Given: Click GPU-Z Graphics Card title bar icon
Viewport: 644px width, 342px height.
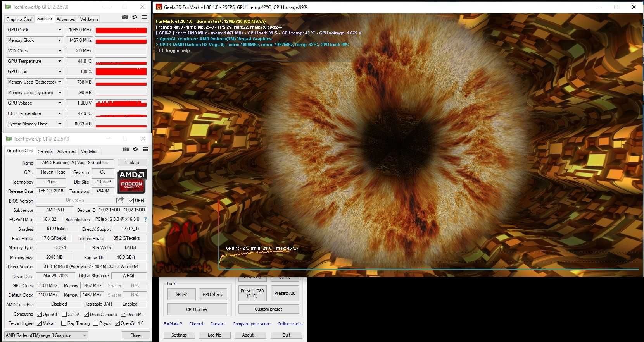Looking at the screenshot, I should pos(9,139).
